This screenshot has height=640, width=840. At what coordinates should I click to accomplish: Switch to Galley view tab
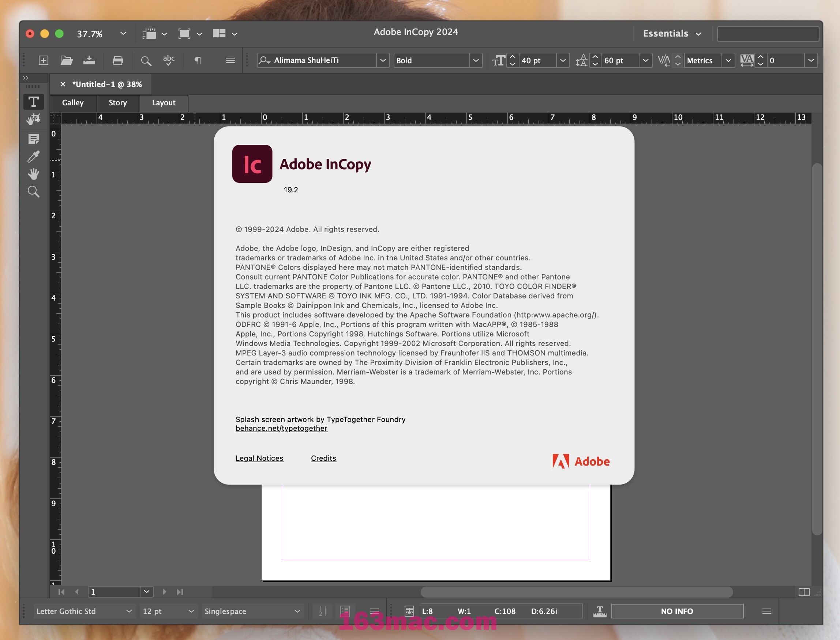coord(73,102)
